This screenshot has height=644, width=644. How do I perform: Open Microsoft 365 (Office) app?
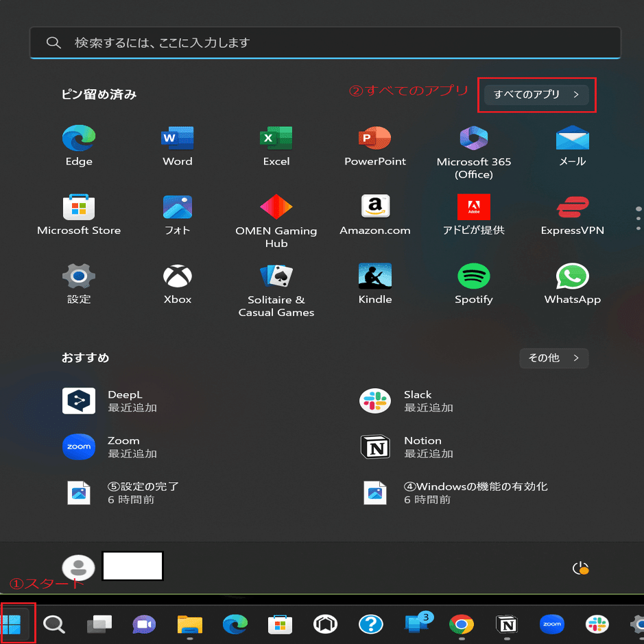point(473,152)
